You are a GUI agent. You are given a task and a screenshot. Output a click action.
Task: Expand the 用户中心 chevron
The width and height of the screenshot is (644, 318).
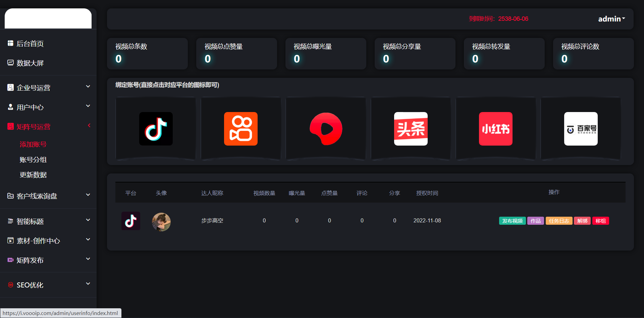pyautogui.click(x=88, y=106)
